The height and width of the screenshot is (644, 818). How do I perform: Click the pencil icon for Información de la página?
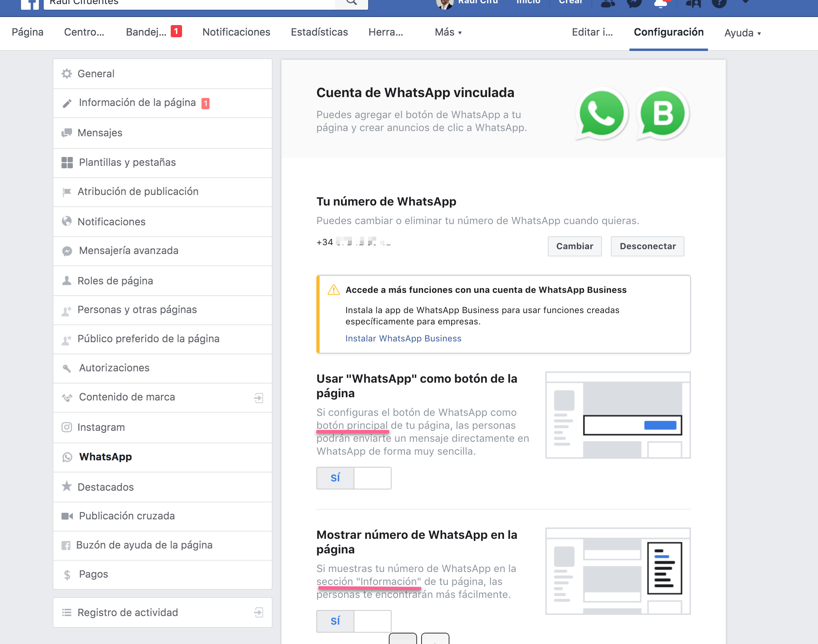pyautogui.click(x=67, y=104)
